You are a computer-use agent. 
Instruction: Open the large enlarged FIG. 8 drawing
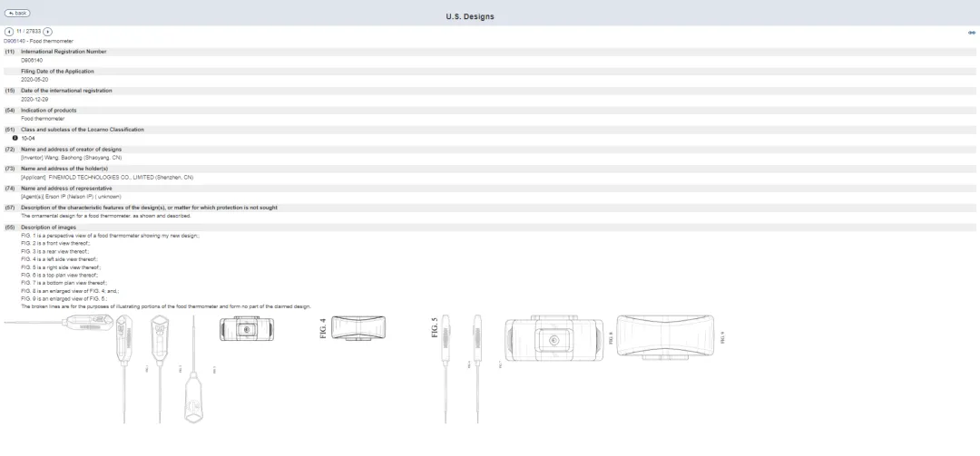554,340
